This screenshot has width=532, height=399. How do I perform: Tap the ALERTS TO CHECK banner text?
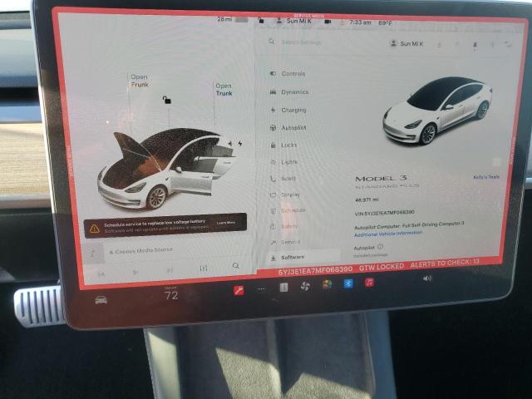tap(445, 263)
